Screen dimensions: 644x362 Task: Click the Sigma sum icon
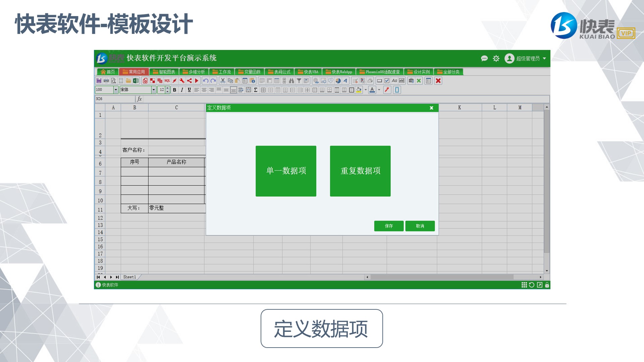click(x=256, y=90)
